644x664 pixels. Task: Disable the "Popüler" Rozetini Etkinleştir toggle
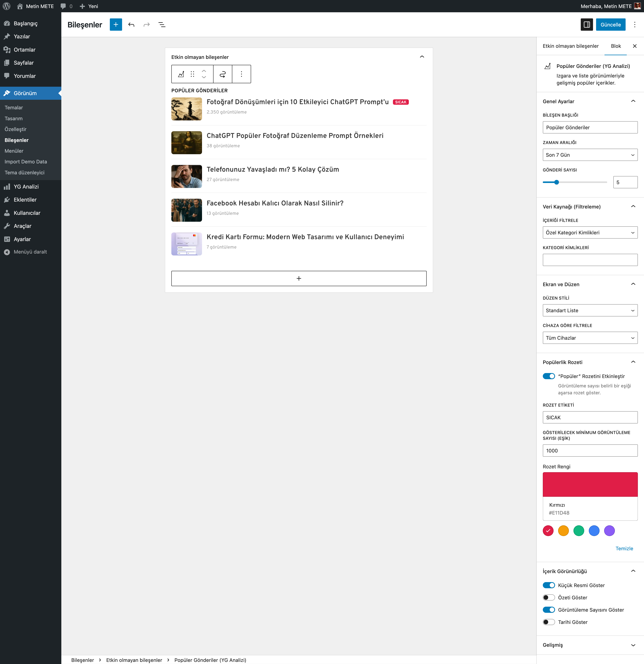tap(549, 376)
